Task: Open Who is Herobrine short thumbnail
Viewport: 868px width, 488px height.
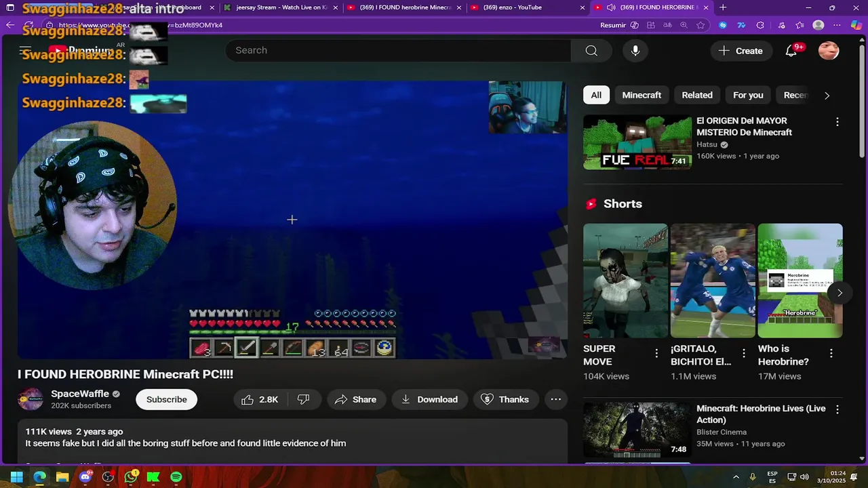Action: (800, 281)
